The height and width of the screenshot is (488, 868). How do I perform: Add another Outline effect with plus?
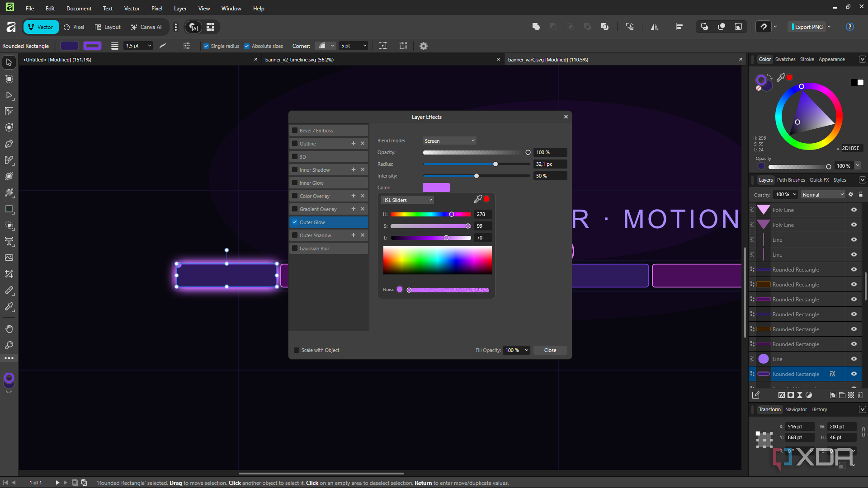point(354,144)
